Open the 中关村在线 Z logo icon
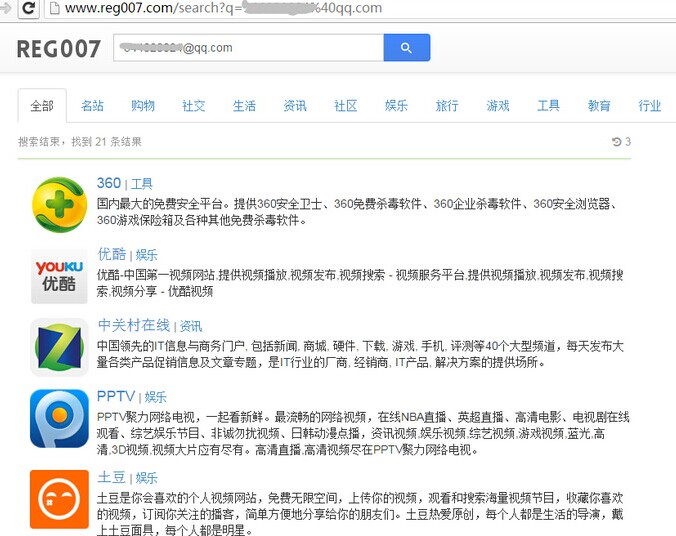 [x=59, y=347]
